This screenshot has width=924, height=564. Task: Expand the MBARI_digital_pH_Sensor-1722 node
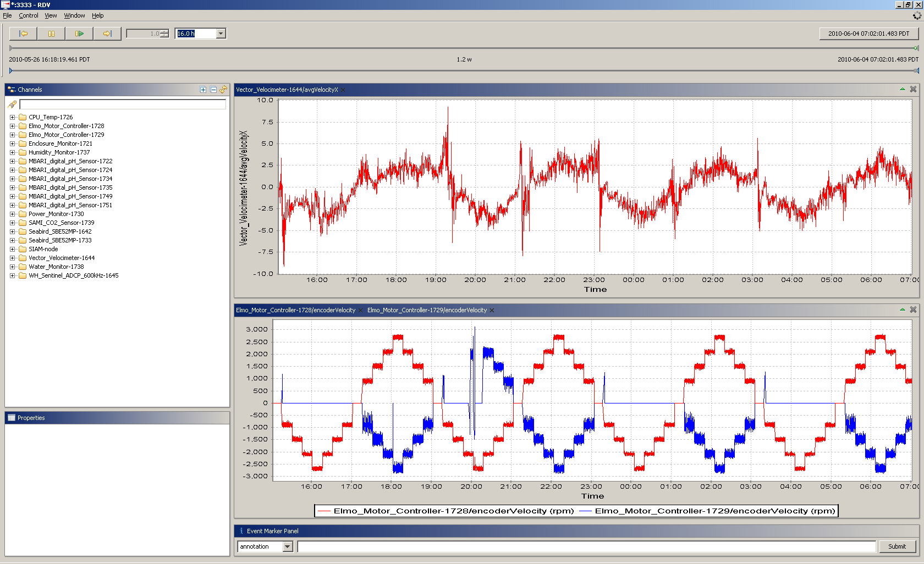pyautogui.click(x=13, y=161)
